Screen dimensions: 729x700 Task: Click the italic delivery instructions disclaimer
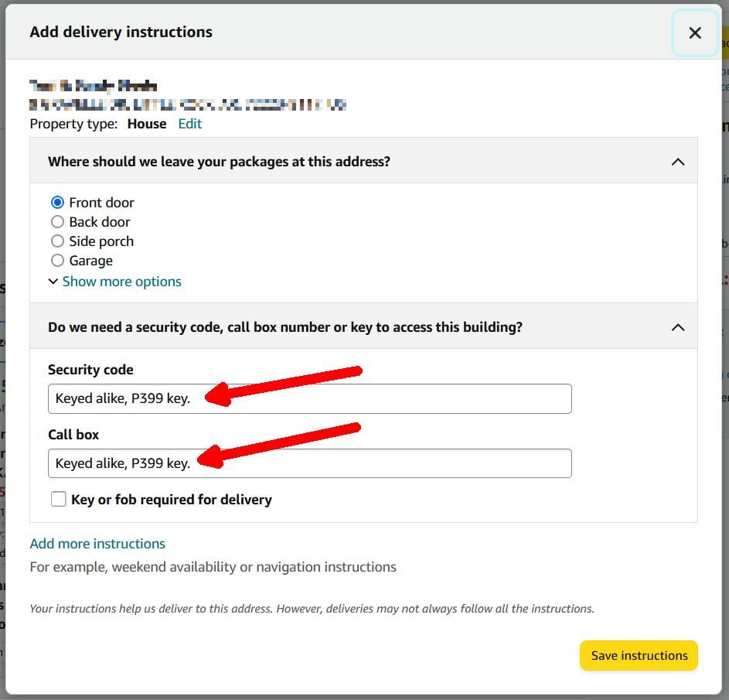(312, 609)
